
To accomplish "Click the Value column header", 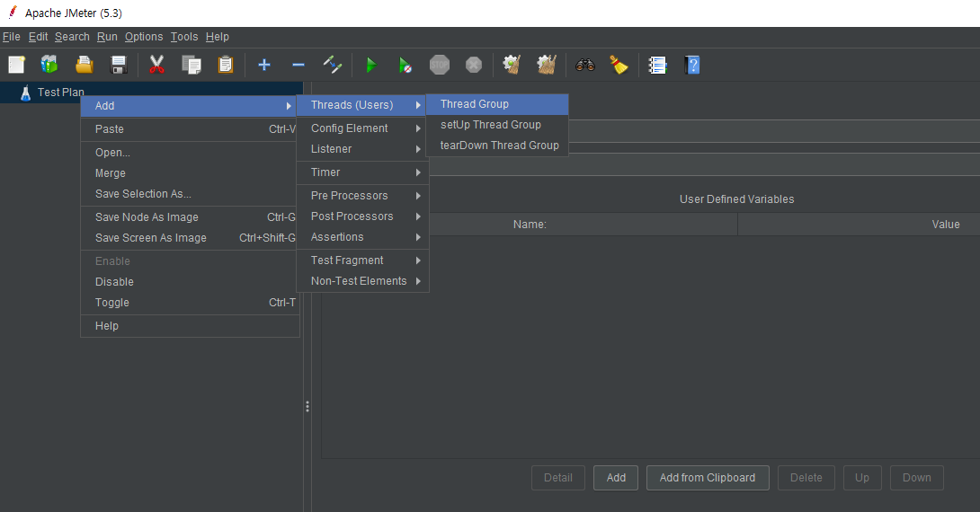I will tap(859, 225).
